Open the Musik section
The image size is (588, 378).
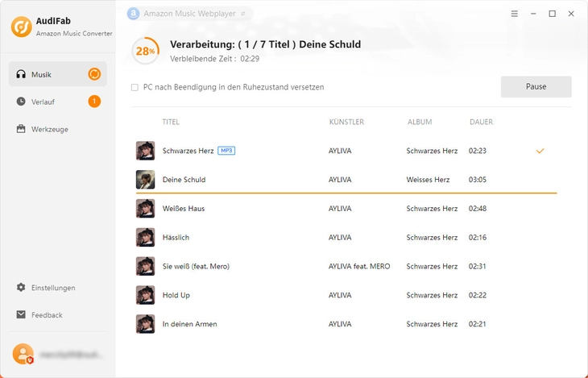(58, 74)
